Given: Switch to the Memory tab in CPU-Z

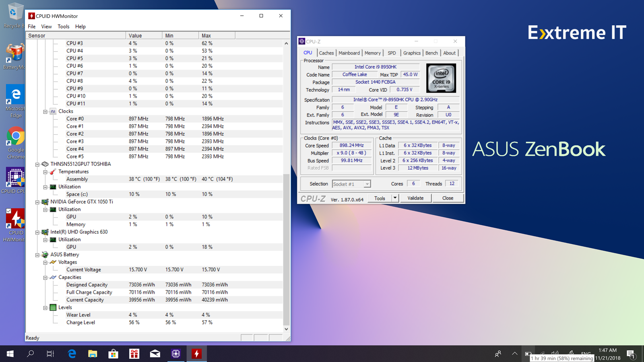Looking at the screenshot, I should pos(372,53).
